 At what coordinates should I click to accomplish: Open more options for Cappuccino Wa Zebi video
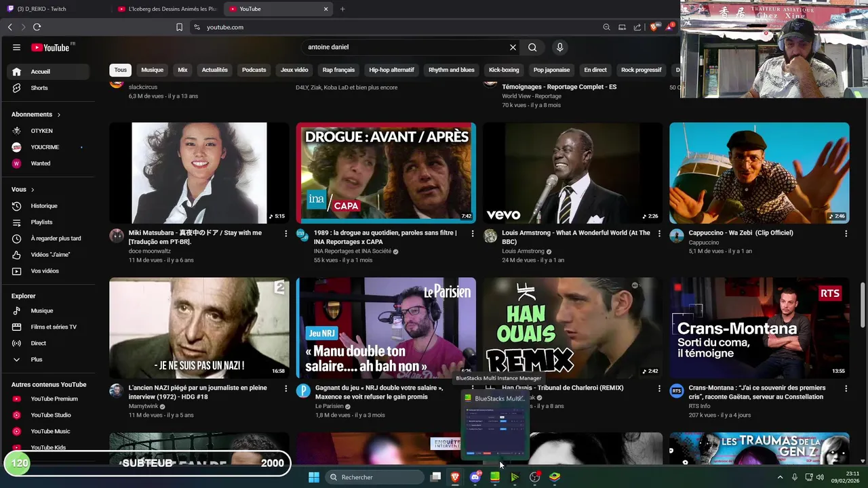(x=846, y=233)
